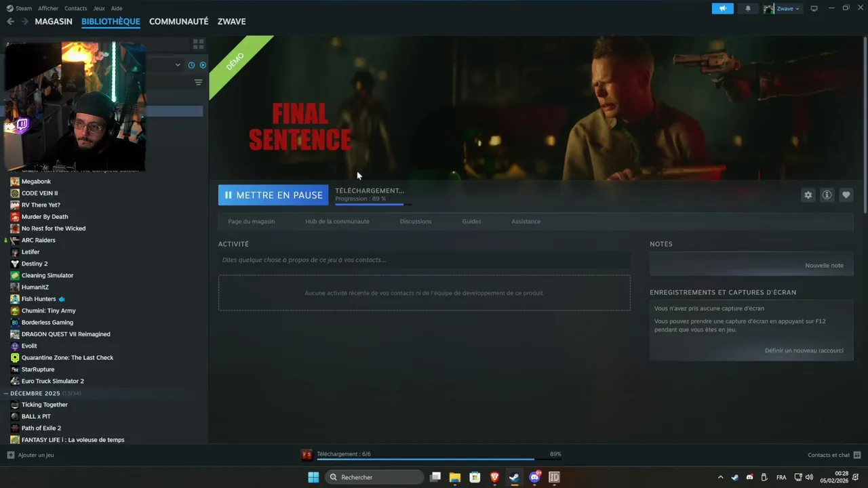Screen dimensions: 868x488
Task: Open the Windows Start menu
Action: tap(313, 477)
